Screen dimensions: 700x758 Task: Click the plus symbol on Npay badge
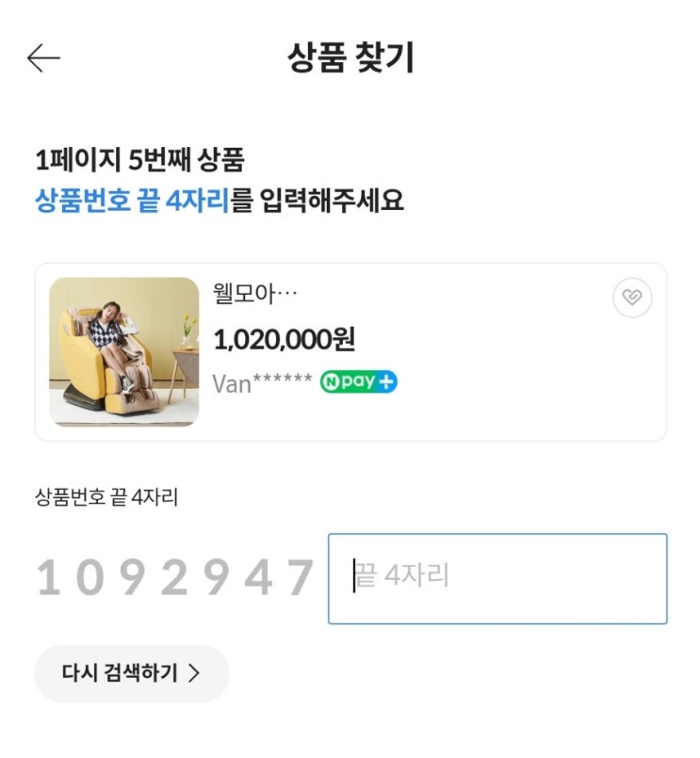(386, 382)
